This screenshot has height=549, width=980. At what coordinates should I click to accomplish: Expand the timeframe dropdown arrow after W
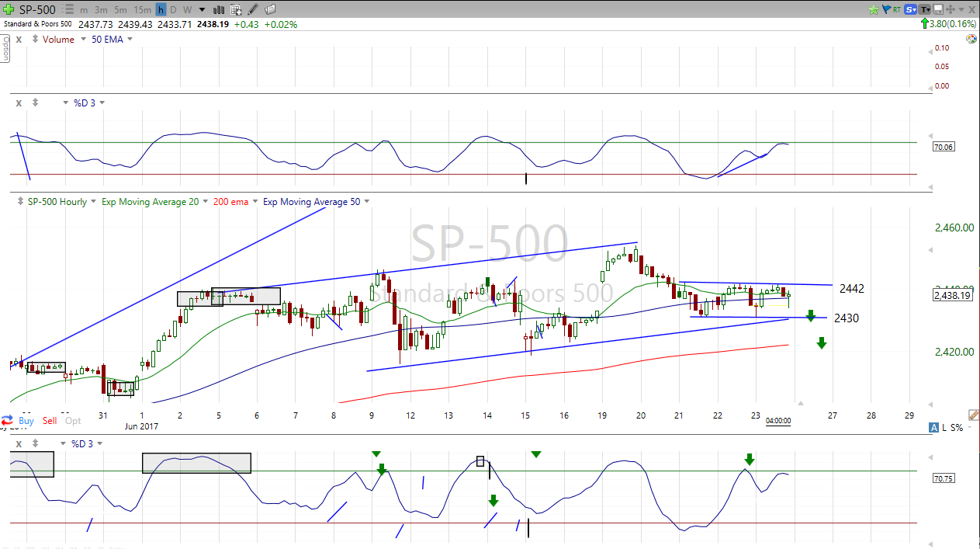(202, 10)
